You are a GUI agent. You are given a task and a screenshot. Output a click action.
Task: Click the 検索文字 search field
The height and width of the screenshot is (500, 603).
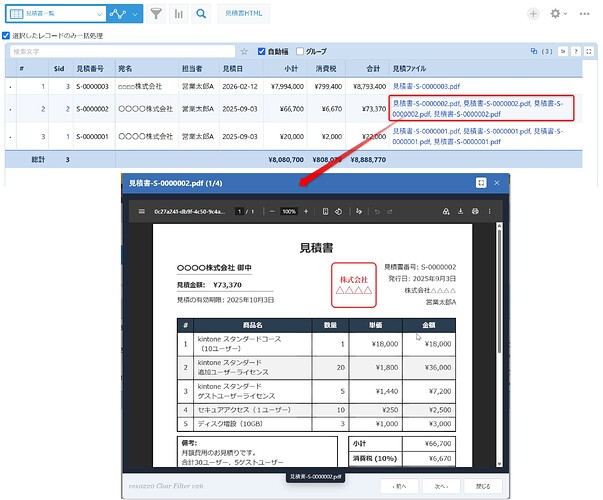pos(122,51)
